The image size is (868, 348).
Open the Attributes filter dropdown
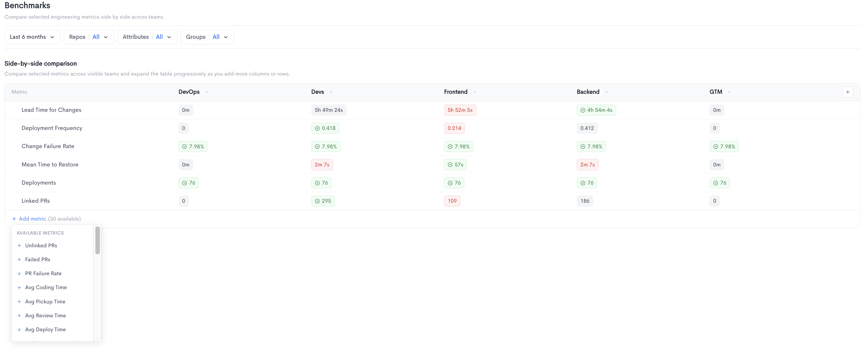coord(147,37)
